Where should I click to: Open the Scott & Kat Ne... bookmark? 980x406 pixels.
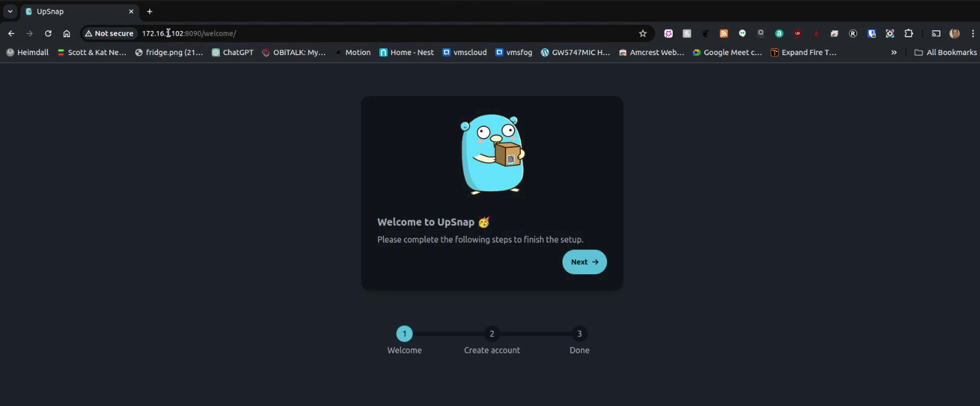tap(92, 53)
